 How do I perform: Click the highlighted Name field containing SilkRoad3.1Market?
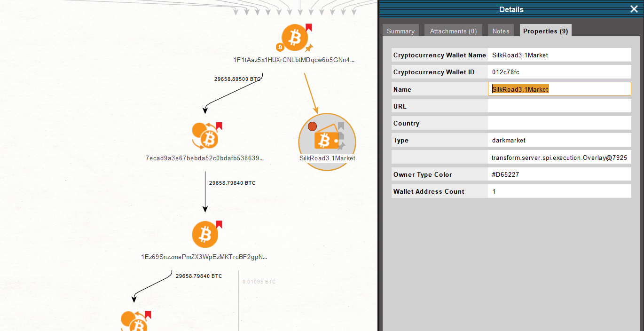tap(559, 89)
